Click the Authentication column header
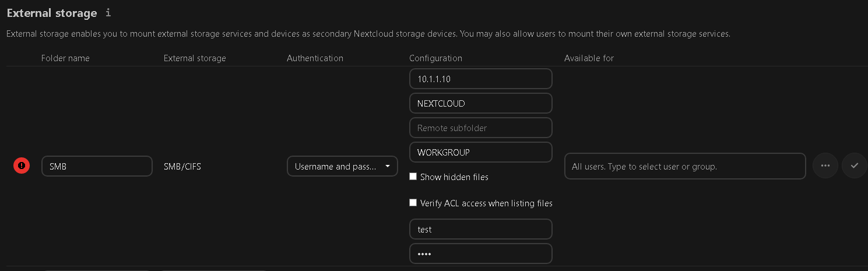868x271 pixels. point(315,58)
